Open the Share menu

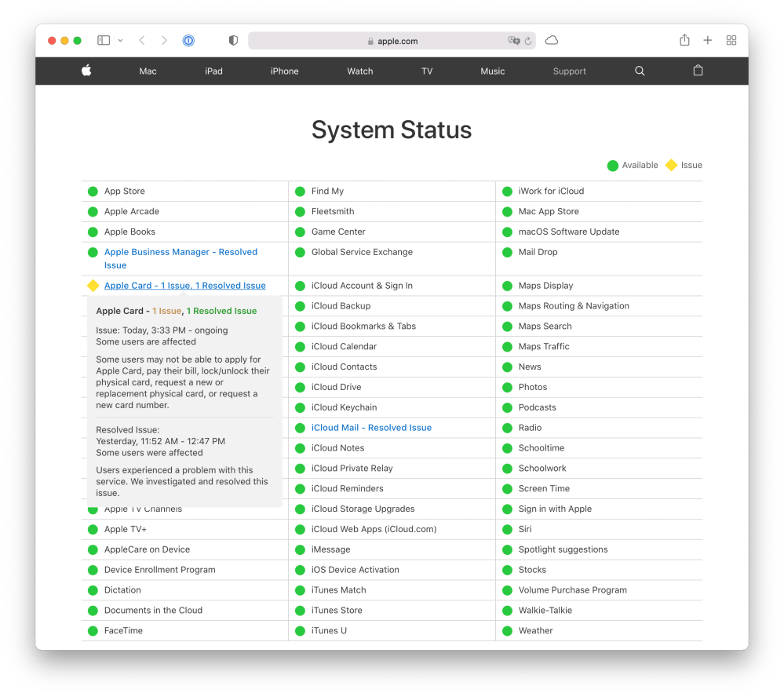(684, 41)
